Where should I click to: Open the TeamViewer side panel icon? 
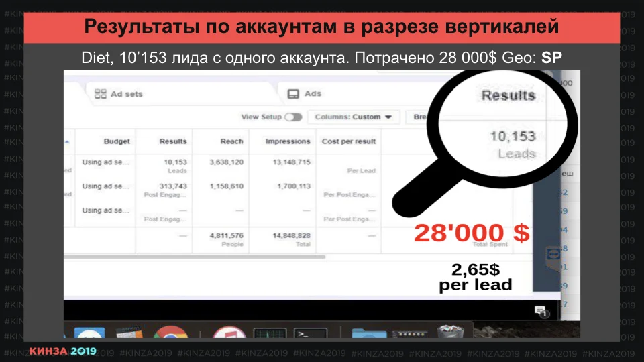[x=553, y=255]
